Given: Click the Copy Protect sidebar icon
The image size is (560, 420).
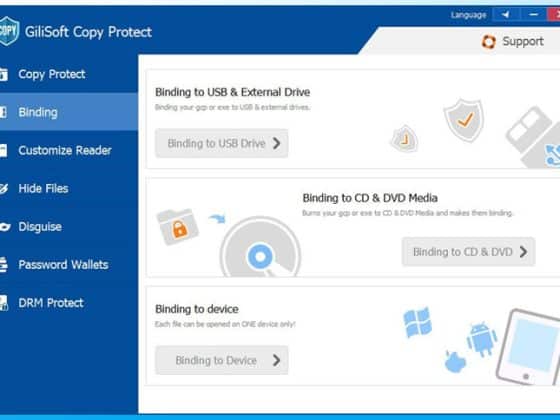Looking at the screenshot, I should pyautogui.click(x=4, y=74).
